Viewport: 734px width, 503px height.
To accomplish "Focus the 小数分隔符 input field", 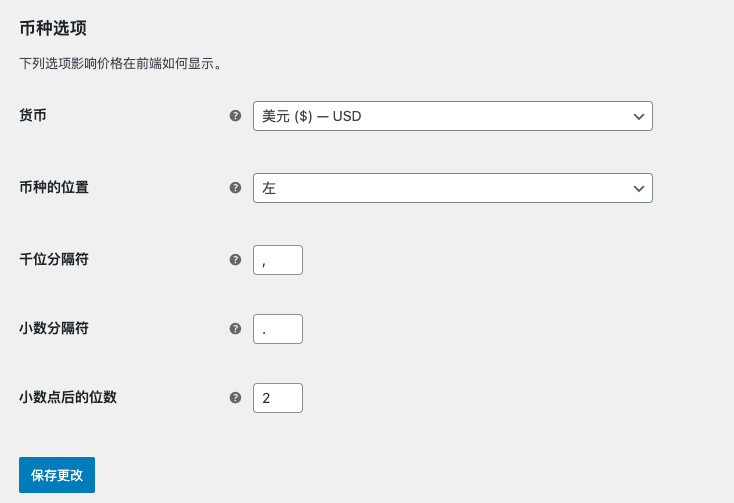I will [278, 329].
